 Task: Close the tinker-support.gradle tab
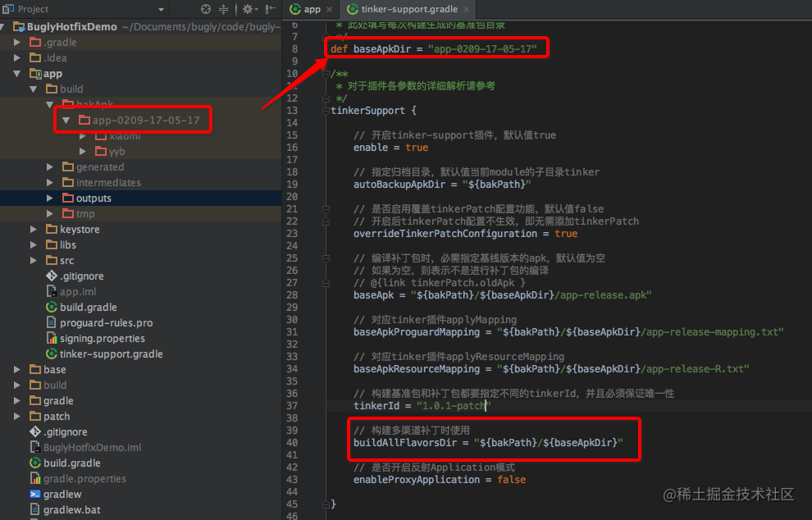pyautogui.click(x=466, y=9)
